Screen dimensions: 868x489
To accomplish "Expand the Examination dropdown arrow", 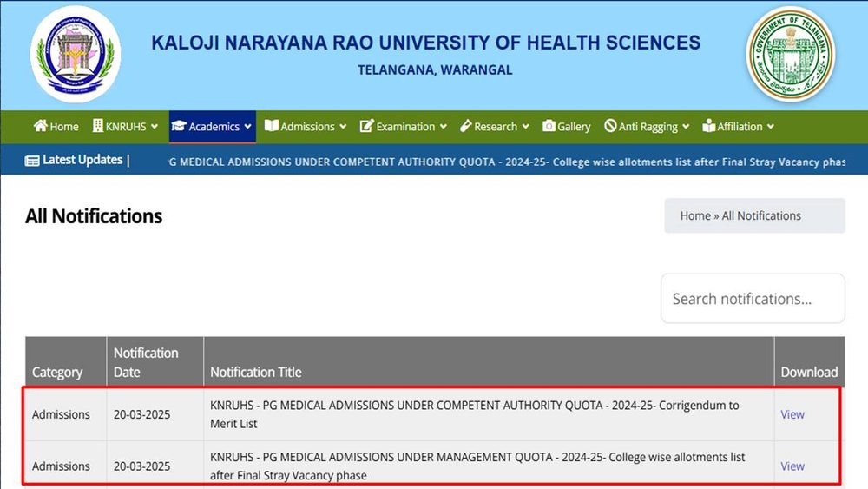I will tap(443, 127).
